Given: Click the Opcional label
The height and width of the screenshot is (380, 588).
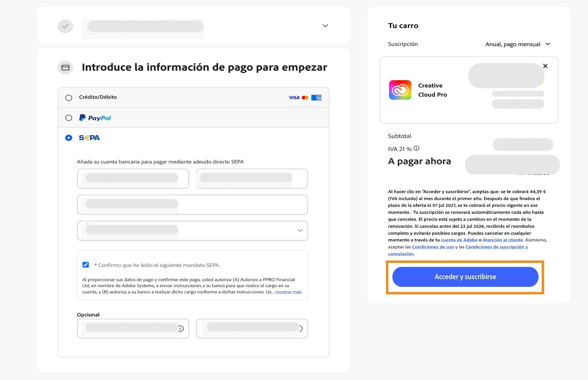Looking at the screenshot, I should (x=88, y=315).
